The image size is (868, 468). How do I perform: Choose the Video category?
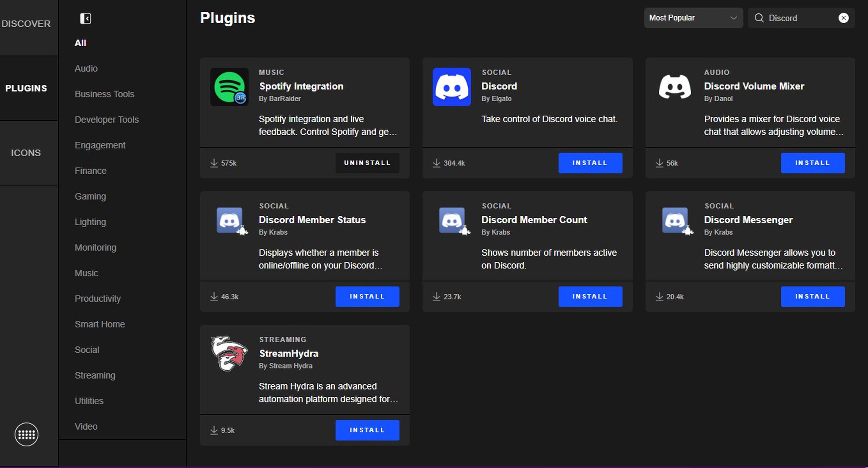point(86,426)
